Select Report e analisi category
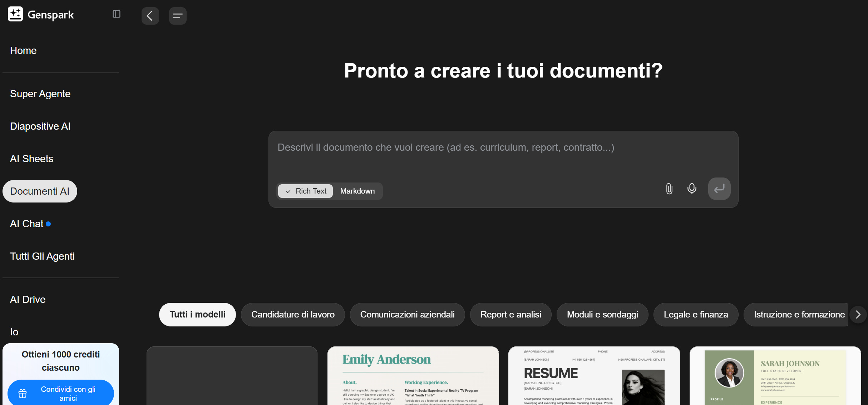The image size is (868, 405). [x=511, y=315]
